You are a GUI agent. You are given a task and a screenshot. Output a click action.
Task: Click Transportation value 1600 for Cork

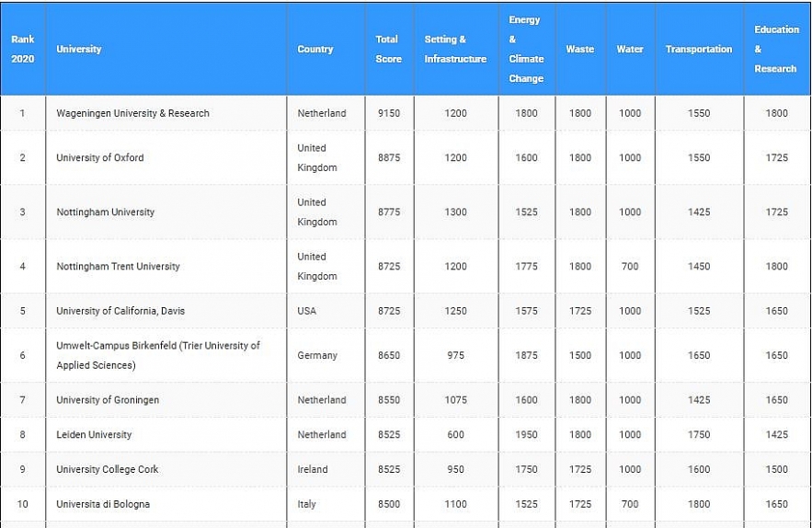pyautogui.click(x=699, y=469)
